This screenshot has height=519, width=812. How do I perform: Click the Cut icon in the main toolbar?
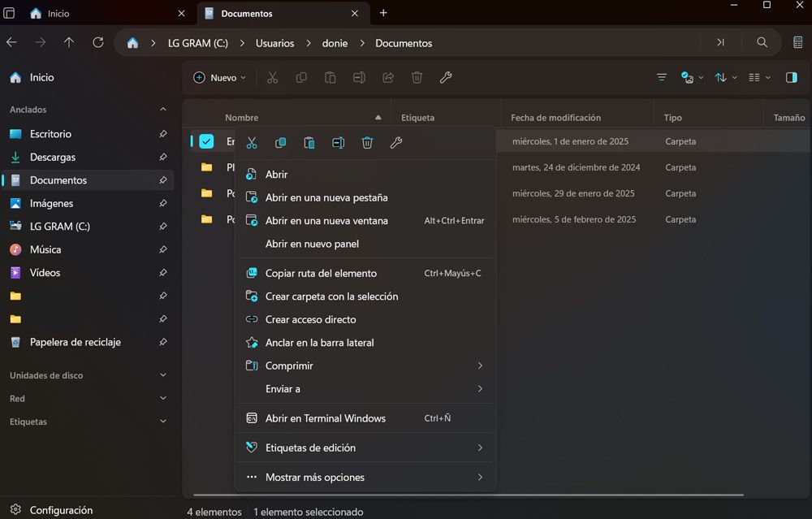(272, 78)
